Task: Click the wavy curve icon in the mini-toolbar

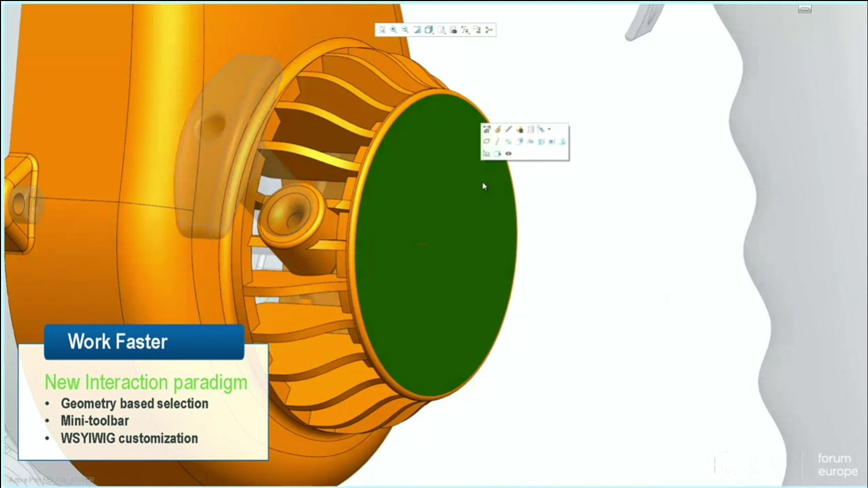Action: tap(508, 141)
